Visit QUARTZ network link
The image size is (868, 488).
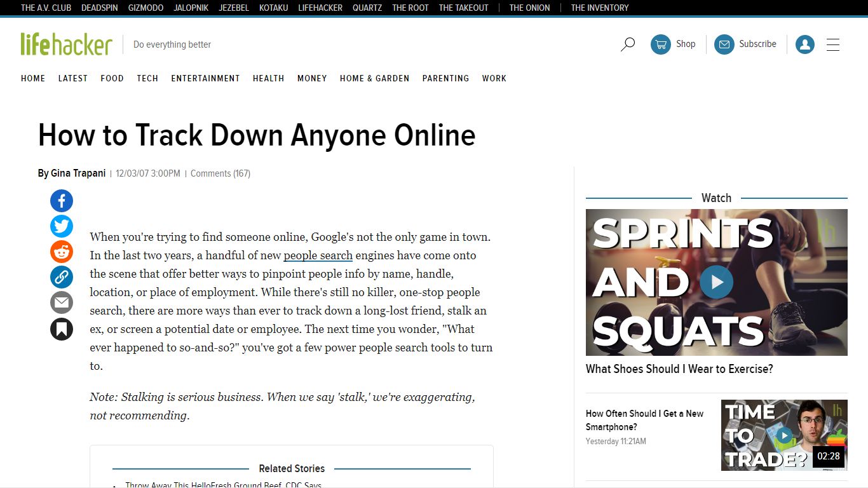[x=367, y=8]
